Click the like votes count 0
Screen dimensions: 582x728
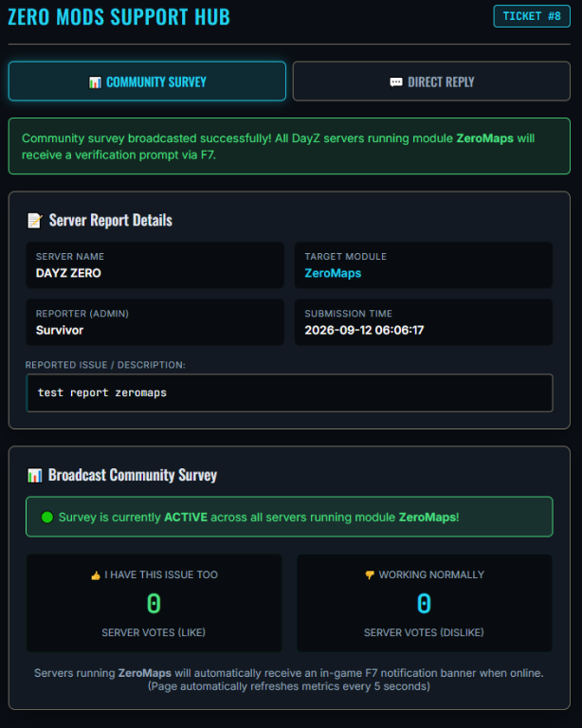[x=154, y=604]
